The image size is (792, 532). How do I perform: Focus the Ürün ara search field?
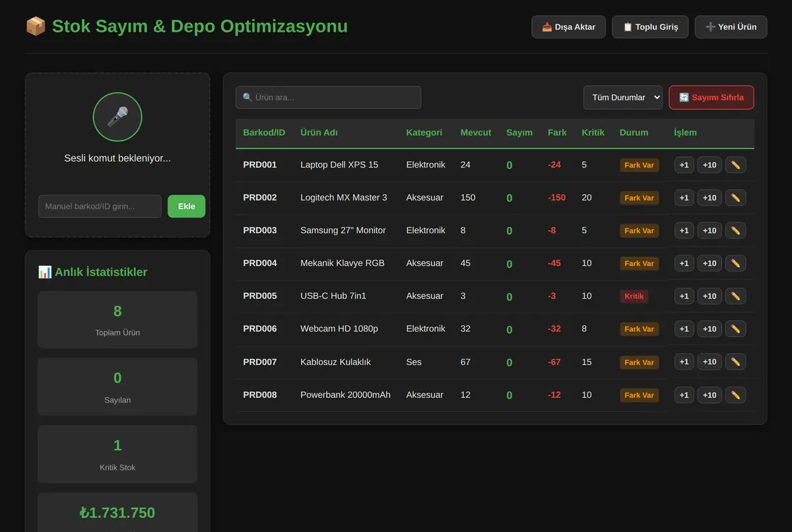pyautogui.click(x=328, y=97)
